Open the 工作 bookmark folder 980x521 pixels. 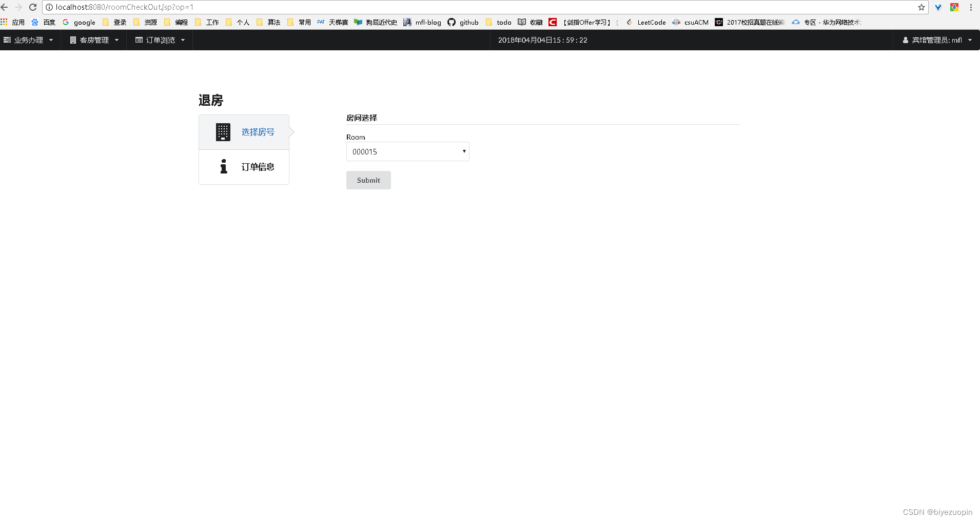207,22
